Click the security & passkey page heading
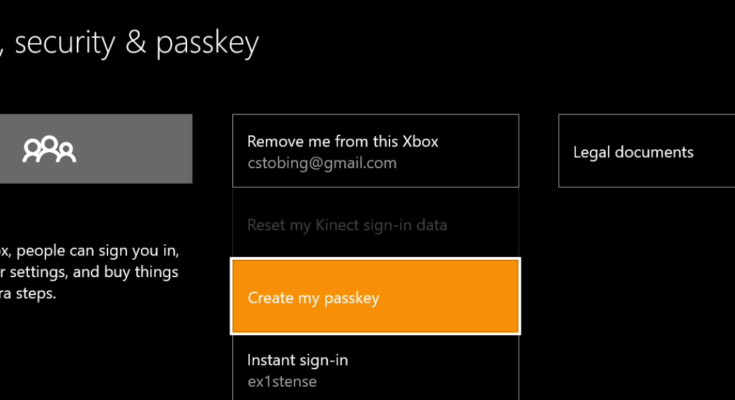 [130, 43]
